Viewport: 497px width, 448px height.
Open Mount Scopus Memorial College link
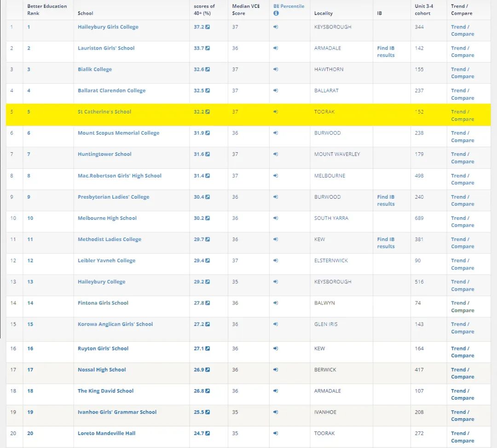pyautogui.click(x=119, y=133)
